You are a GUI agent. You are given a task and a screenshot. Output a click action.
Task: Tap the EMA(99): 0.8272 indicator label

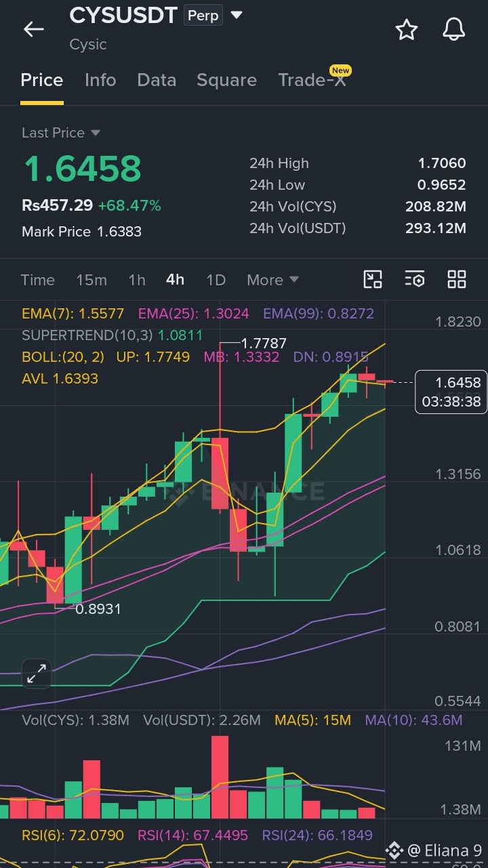319,314
